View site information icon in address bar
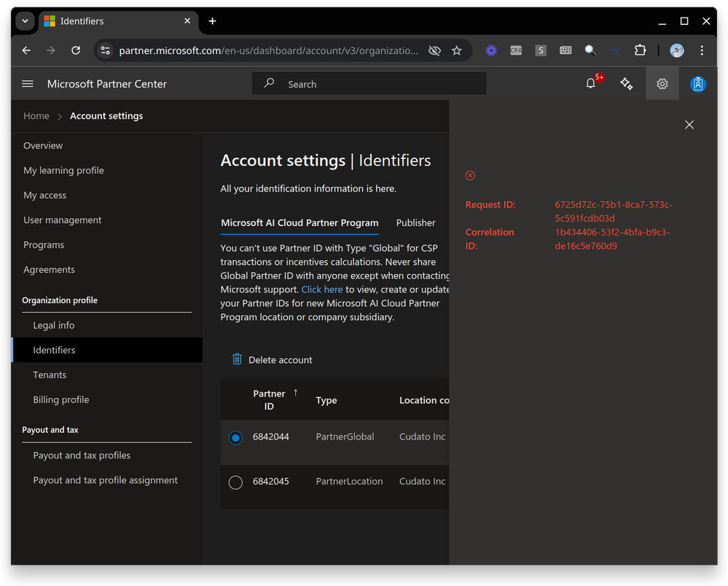This screenshot has height=586, width=728. coord(106,50)
